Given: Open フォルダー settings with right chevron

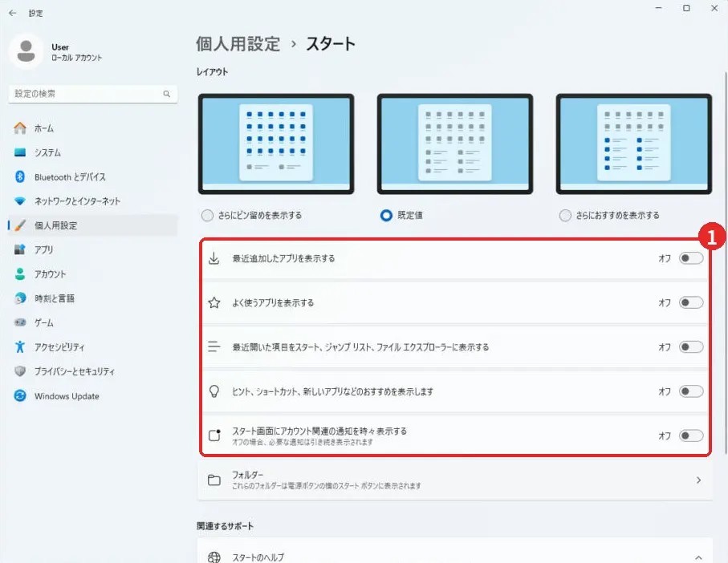Looking at the screenshot, I should click(x=698, y=480).
